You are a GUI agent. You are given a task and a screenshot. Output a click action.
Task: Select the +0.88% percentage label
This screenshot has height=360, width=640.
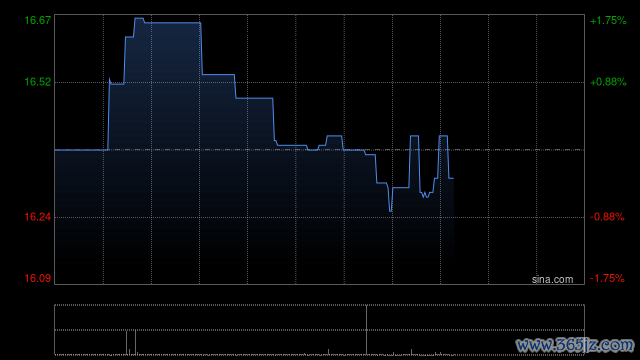[x=608, y=82]
